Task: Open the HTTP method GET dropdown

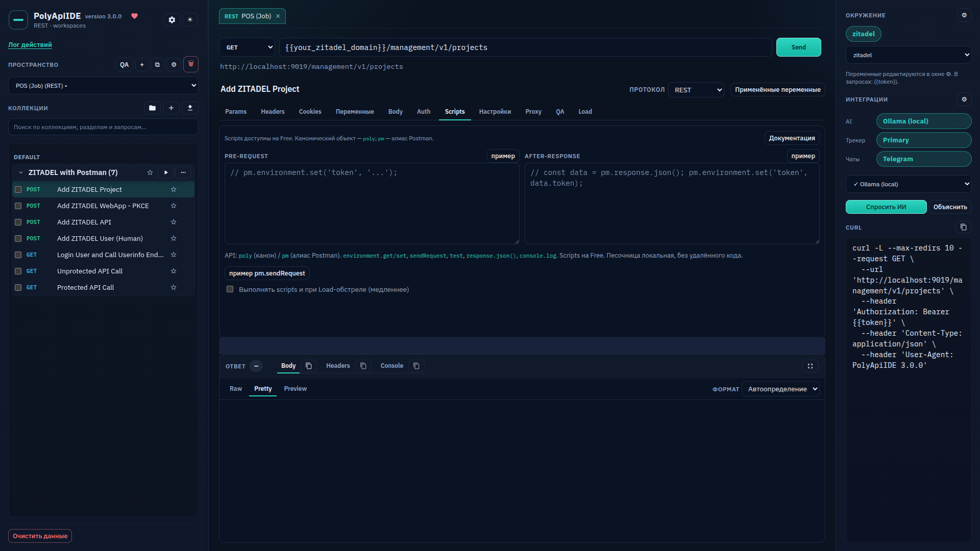Action: pos(247,47)
